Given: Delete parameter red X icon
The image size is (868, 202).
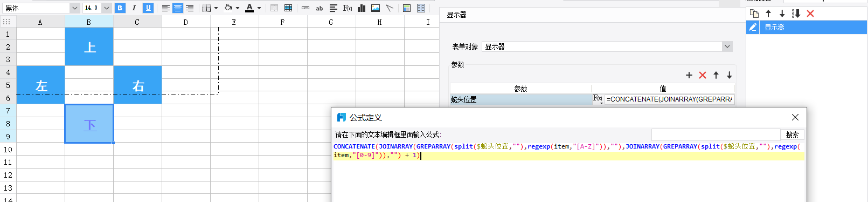Looking at the screenshot, I should (703, 75).
